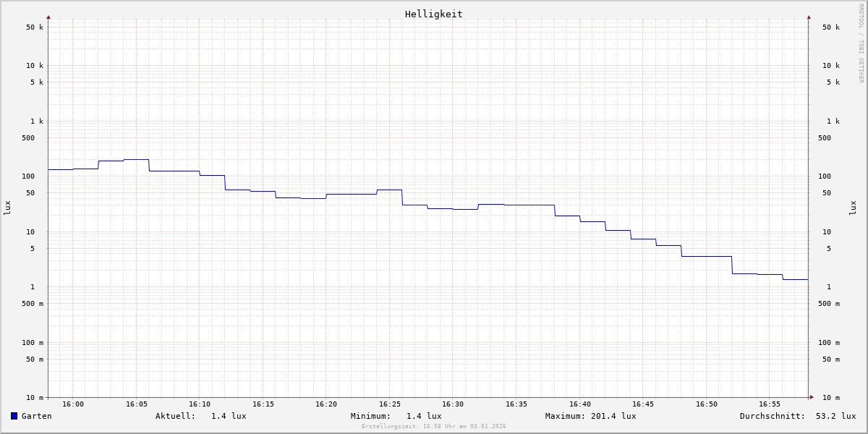The image size is (868, 434).
Task: Click the left-axis "50 k" label
Action: [35, 27]
